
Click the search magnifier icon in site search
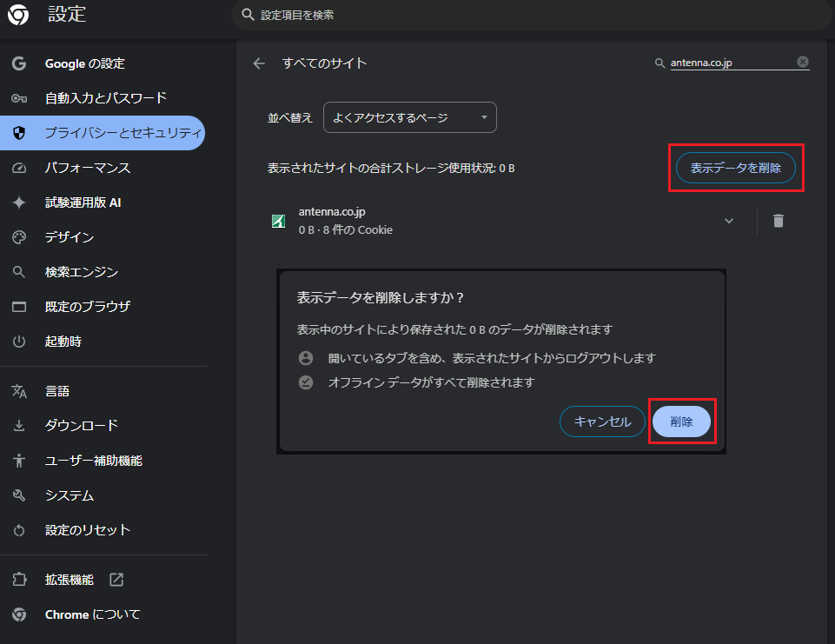660,63
